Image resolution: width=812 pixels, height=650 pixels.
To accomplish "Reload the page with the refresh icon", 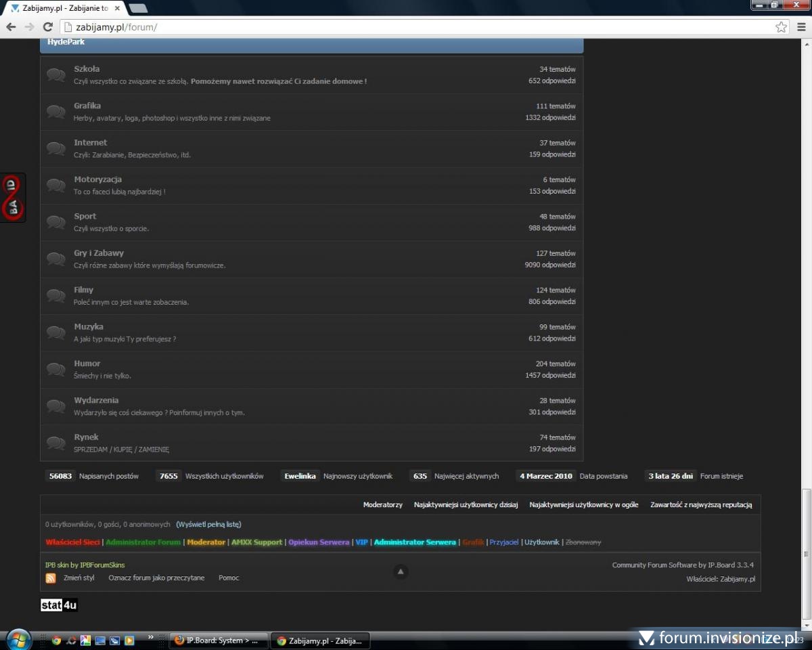I will [x=47, y=27].
